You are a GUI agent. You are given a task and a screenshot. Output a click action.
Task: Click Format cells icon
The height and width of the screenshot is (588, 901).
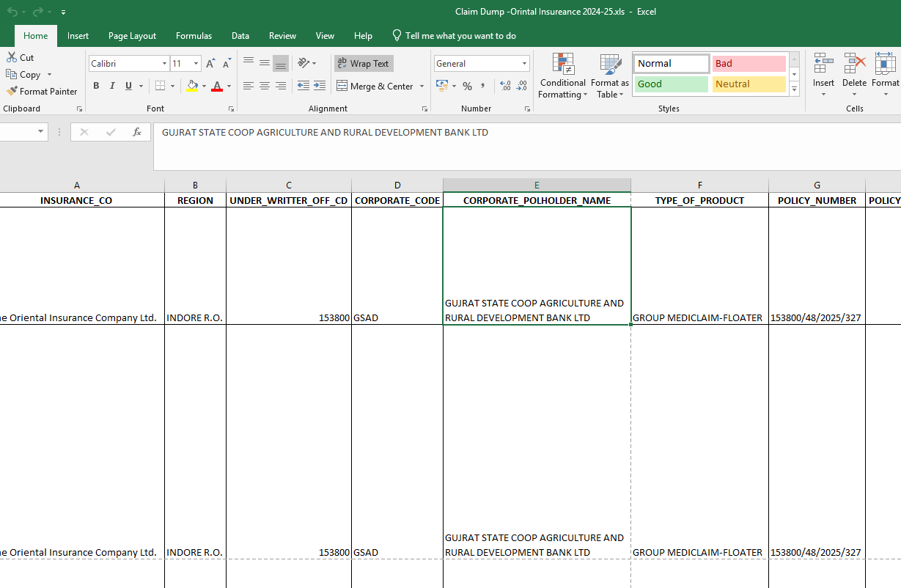(x=886, y=63)
